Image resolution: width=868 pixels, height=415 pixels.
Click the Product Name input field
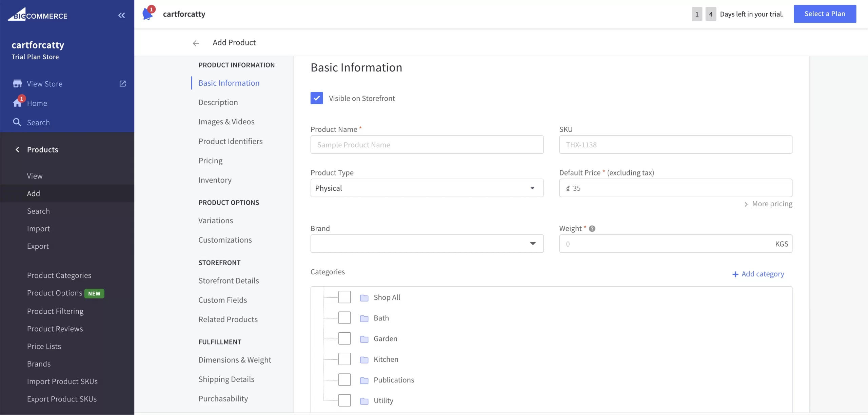coord(427,145)
